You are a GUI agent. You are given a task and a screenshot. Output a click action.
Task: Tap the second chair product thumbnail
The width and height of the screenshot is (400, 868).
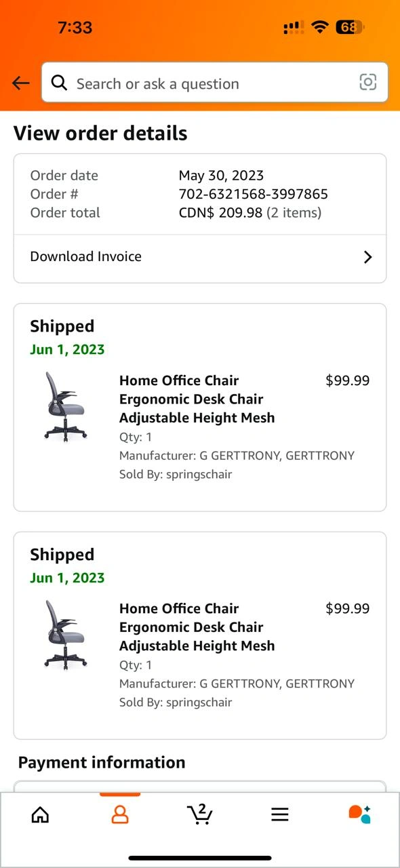(x=65, y=634)
